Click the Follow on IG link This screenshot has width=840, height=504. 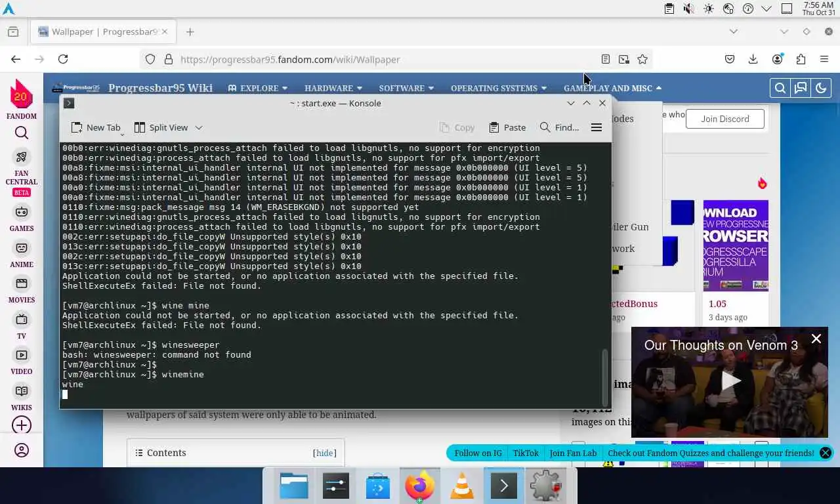(478, 453)
